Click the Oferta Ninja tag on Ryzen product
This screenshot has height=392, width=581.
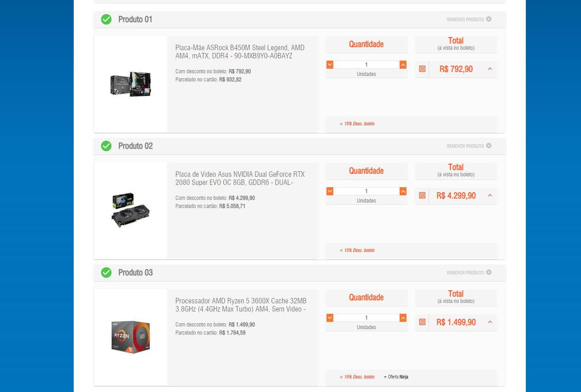396,377
